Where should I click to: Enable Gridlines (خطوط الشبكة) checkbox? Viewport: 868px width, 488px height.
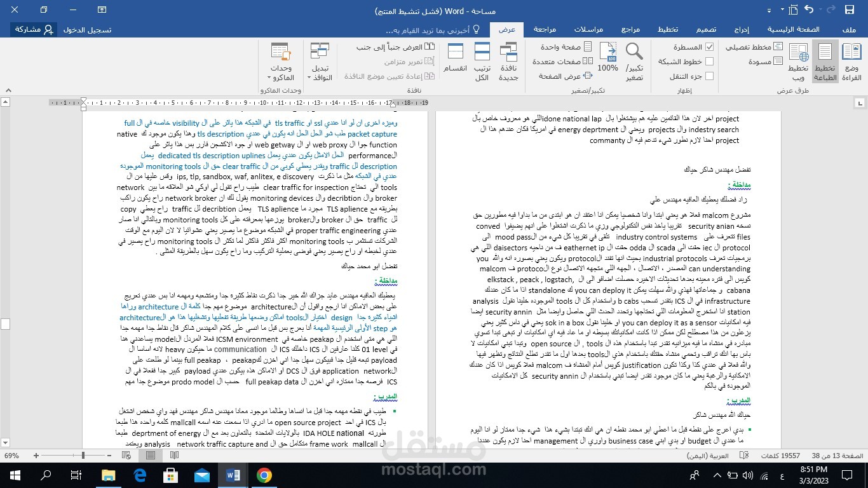coord(710,62)
